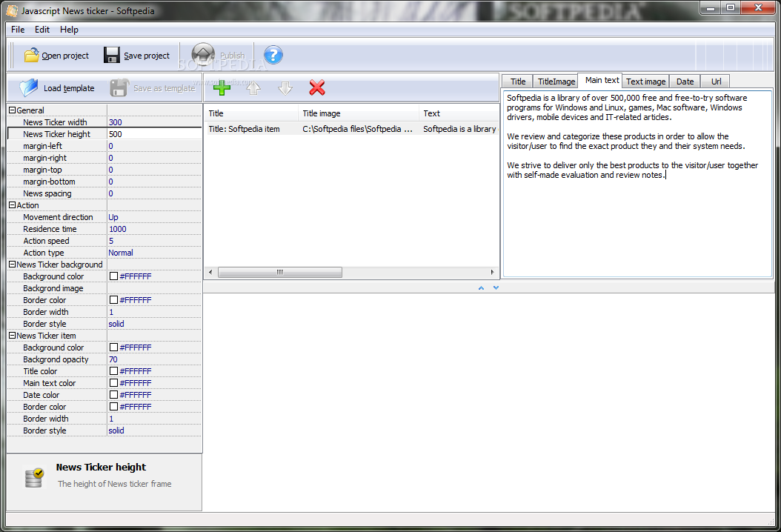Switch to the Date tab
Image resolution: width=781 pixels, height=532 pixels.
coord(685,82)
